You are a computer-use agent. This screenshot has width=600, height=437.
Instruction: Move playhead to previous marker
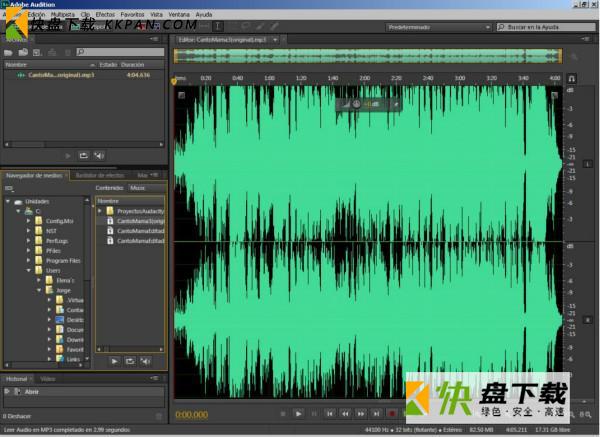tap(330, 414)
